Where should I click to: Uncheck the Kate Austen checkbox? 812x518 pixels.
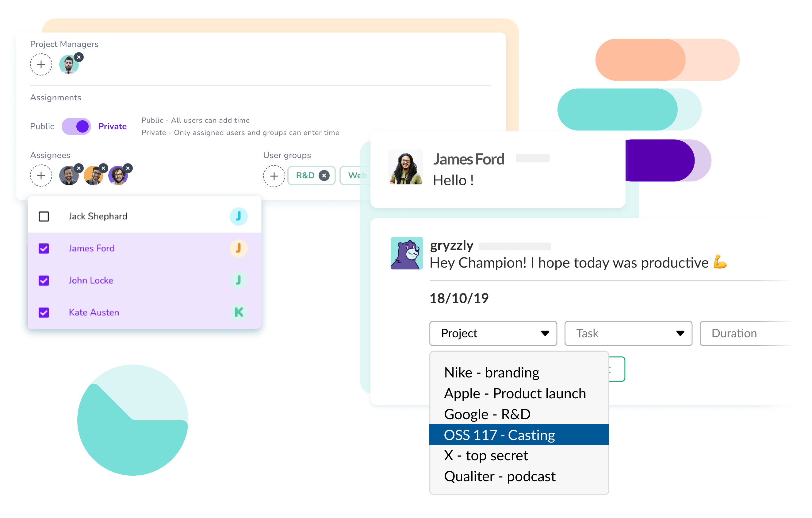tap(45, 312)
